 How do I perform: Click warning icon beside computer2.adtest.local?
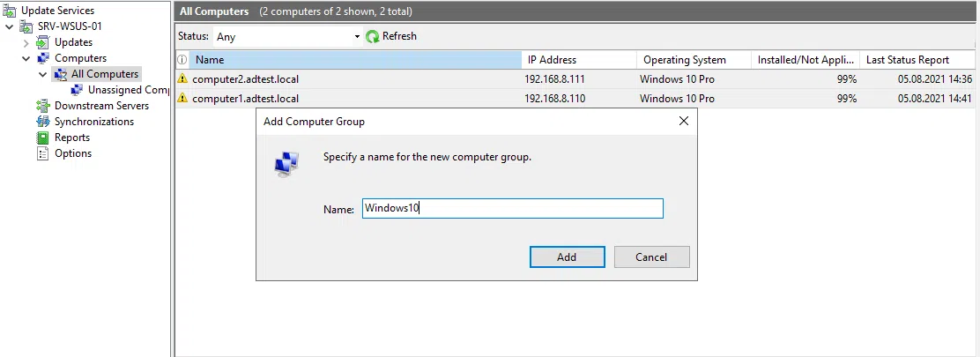tap(183, 79)
